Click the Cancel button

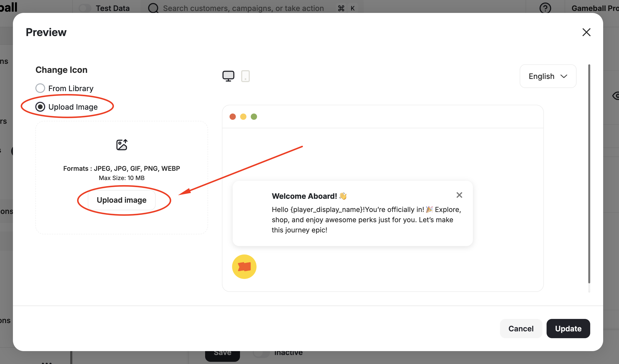(521, 328)
